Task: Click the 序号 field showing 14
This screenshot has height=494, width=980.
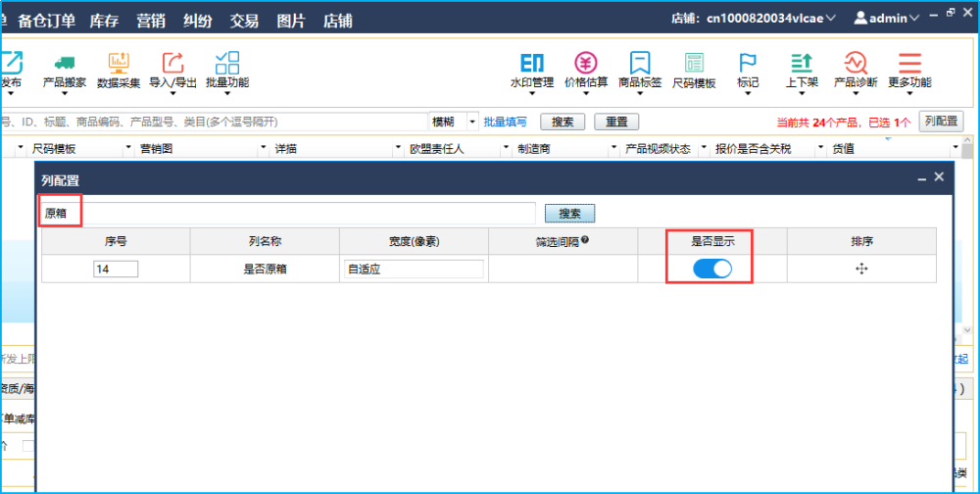Action: tap(116, 269)
